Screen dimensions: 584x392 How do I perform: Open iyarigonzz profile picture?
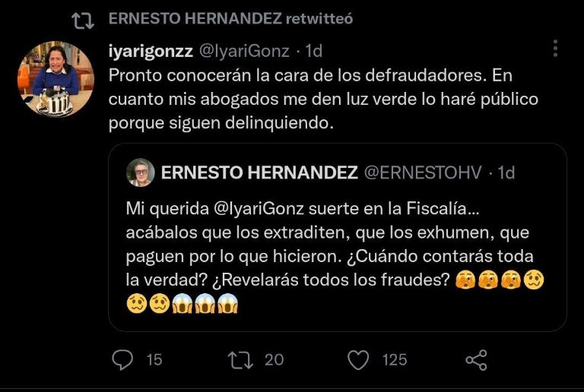55,79
